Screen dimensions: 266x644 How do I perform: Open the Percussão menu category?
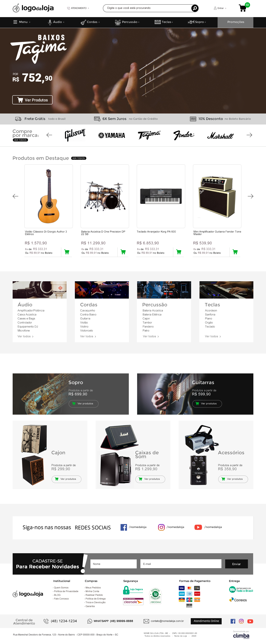click(127, 22)
